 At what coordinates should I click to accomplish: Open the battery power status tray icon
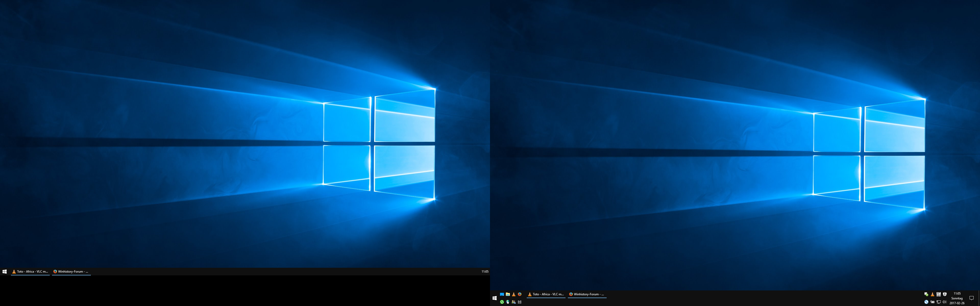933,302
